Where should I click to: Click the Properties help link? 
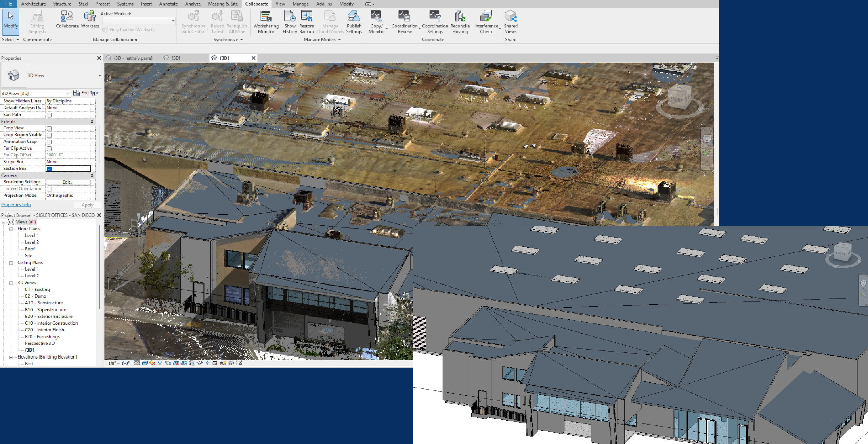16,205
